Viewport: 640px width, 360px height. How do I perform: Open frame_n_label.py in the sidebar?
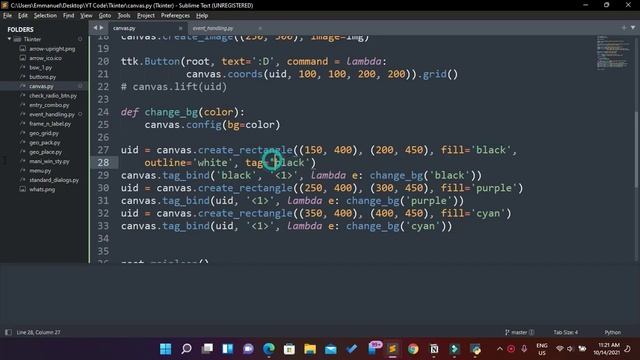point(50,124)
